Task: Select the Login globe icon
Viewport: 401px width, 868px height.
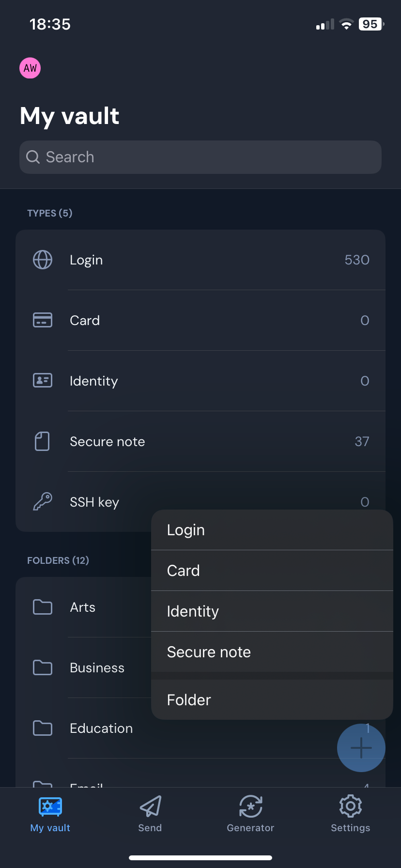Action: [43, 260]
